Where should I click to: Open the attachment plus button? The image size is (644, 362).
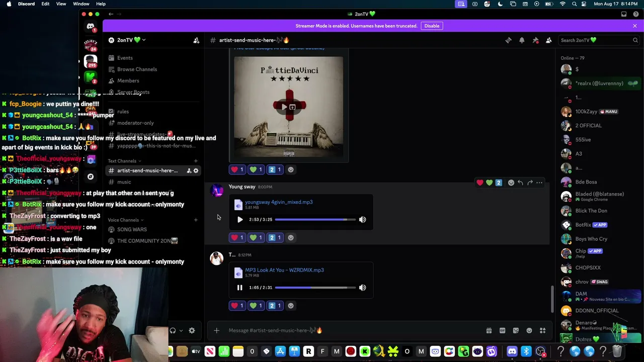click(x=216, y=330)
